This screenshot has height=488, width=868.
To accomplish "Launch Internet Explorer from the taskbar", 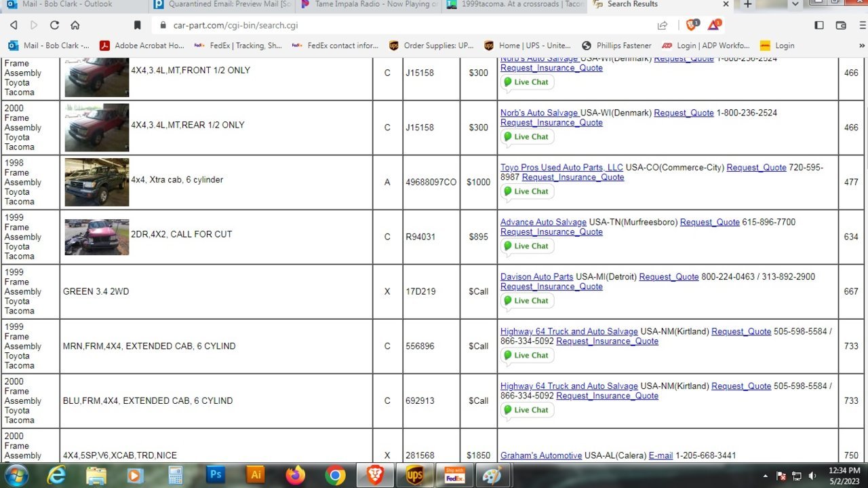I will [x=56, y=475].
